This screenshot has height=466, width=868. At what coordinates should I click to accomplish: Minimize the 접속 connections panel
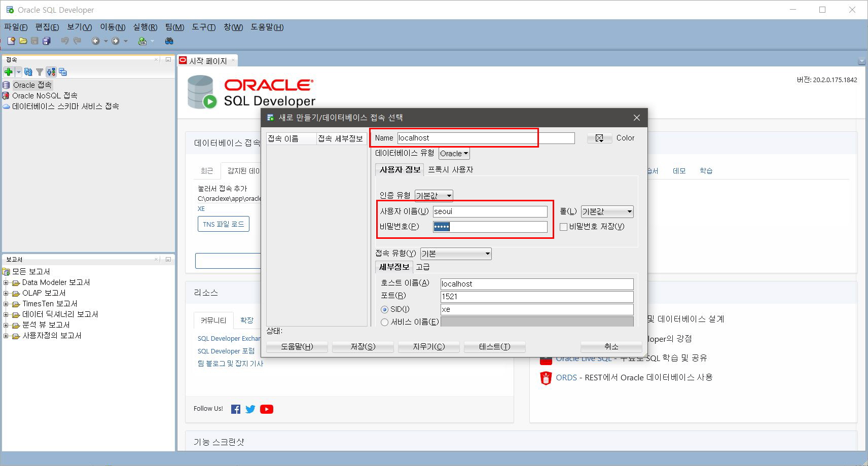click(x=168, y=59)
